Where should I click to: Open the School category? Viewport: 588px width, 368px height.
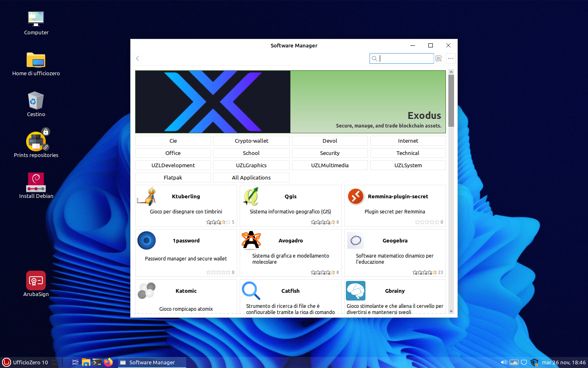pos(252,153)
